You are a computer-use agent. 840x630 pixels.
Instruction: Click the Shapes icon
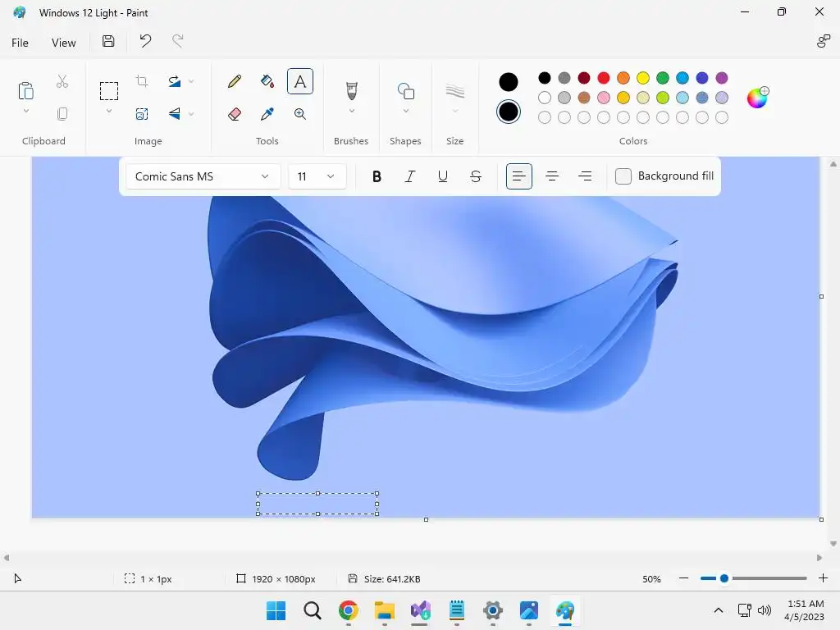(x=406, y=91)
